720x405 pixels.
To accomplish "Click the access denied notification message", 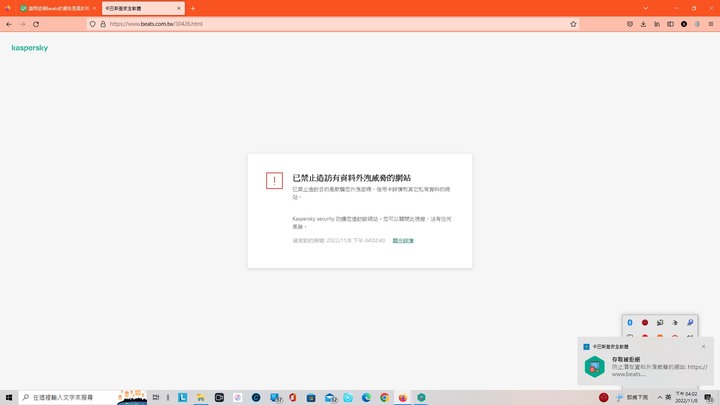I will 659,366.
